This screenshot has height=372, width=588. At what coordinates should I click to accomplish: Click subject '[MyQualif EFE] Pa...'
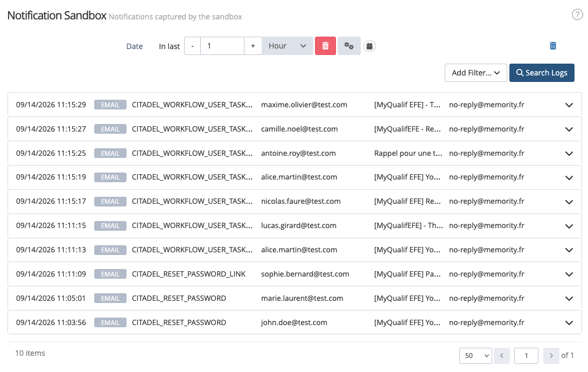[x=407, y=274]
